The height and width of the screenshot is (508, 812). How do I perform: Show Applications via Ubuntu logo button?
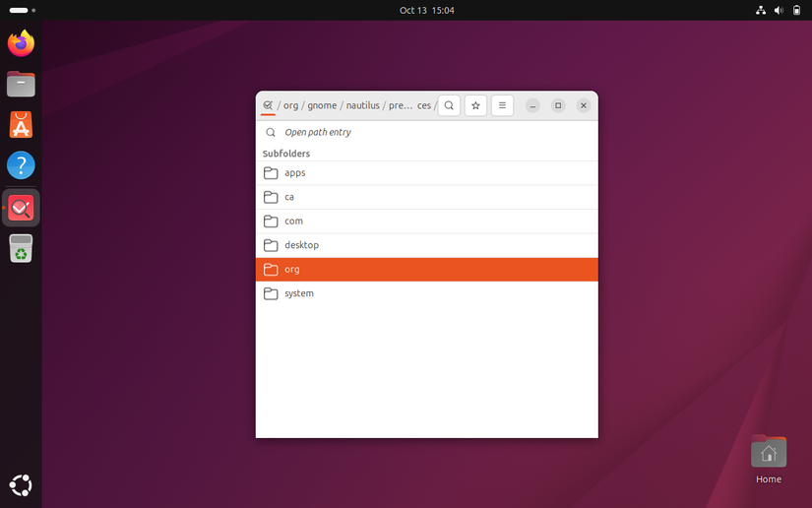[21, 485]
